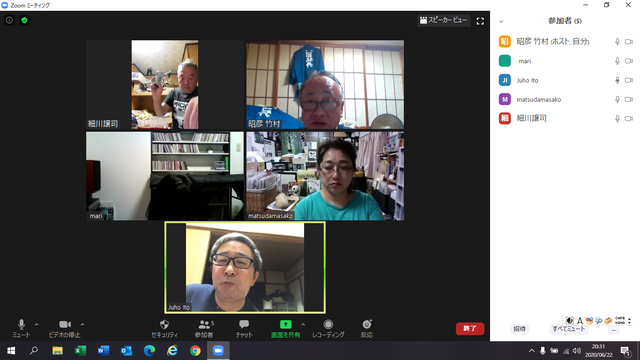
Task: Open taskbar search magnifier
Action: 34,351
